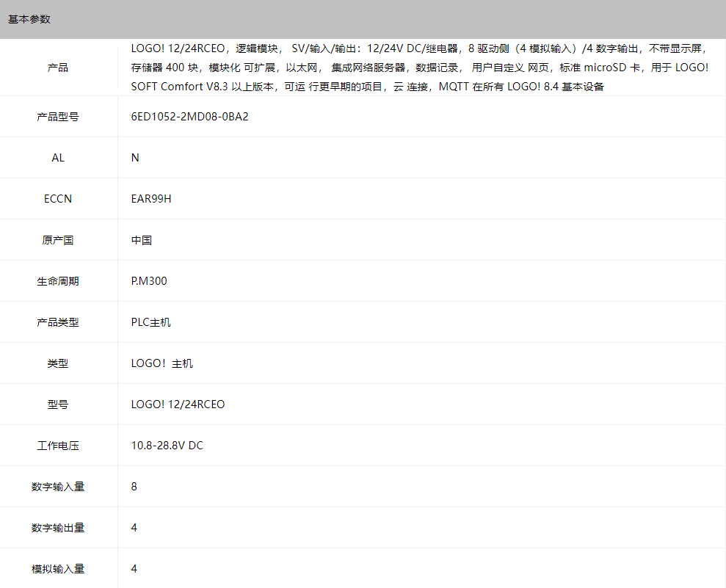Click the 模拟输入量 label

point(58,569)
